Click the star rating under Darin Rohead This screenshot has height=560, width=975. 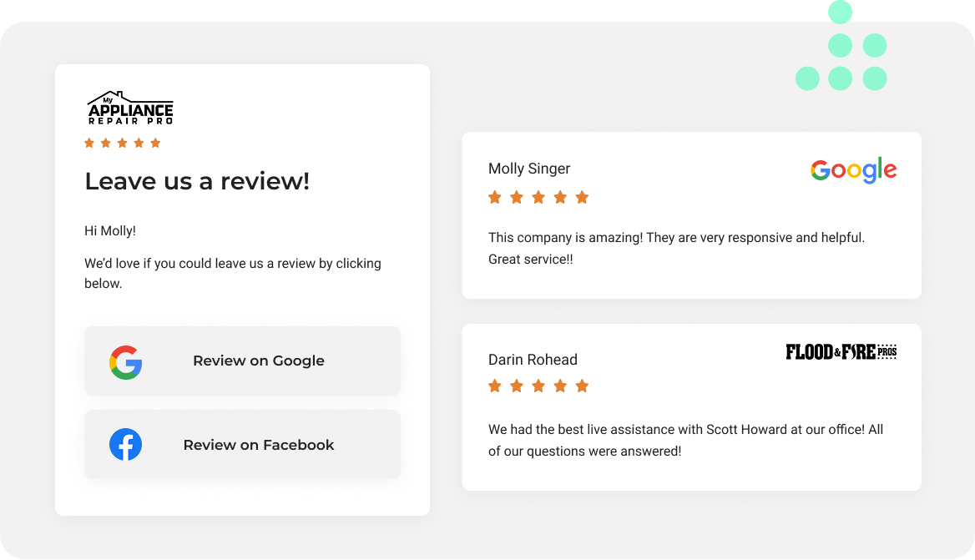click(x=538, y=386)
